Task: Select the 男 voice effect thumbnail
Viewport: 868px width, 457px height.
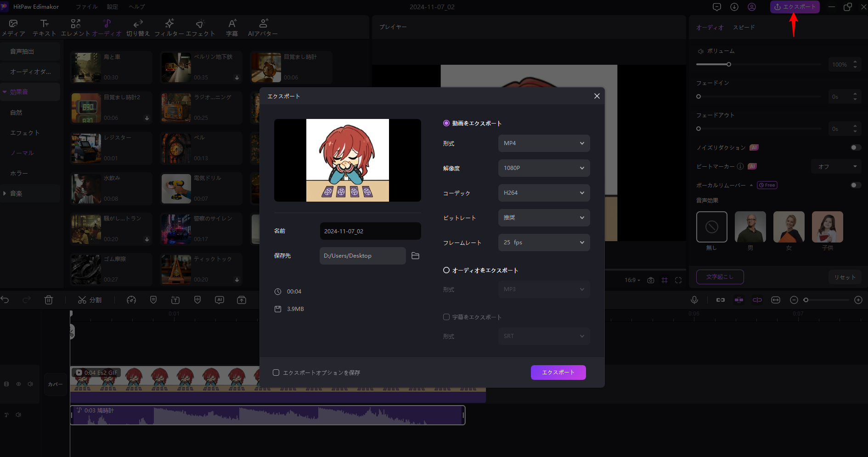Action: (x=750, y=227)
